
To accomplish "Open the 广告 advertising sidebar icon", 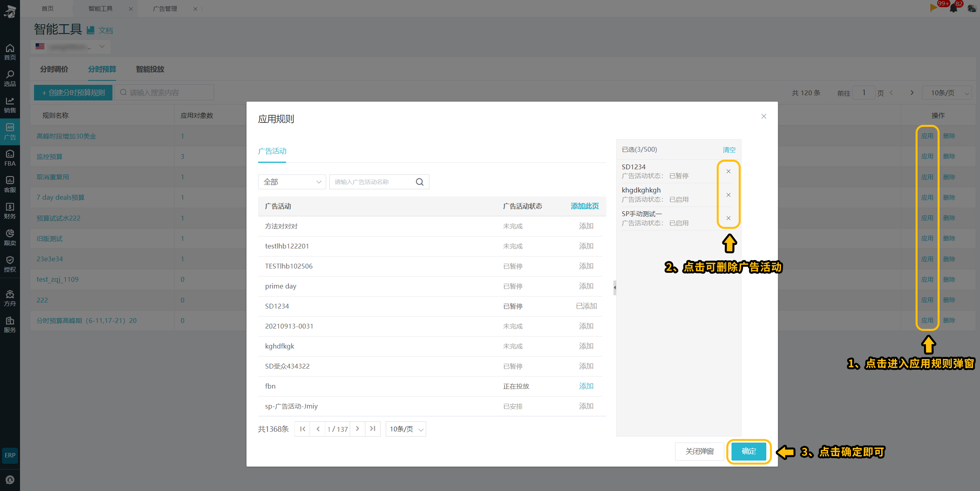I will (10, 132).
